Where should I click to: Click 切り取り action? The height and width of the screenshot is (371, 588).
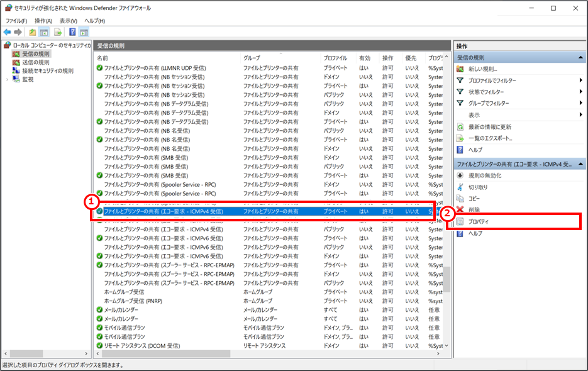(478, 187)
